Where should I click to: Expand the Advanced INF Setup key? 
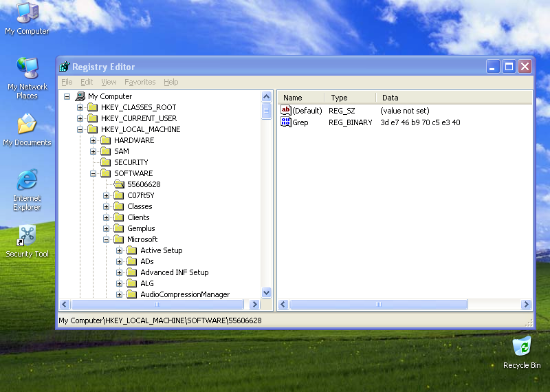click(x=119, y=272)
